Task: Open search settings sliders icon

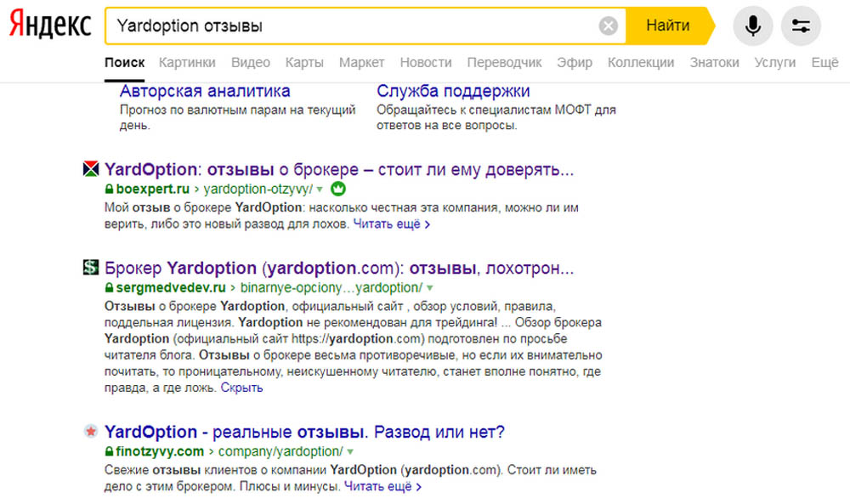Action: coord(801,25)
